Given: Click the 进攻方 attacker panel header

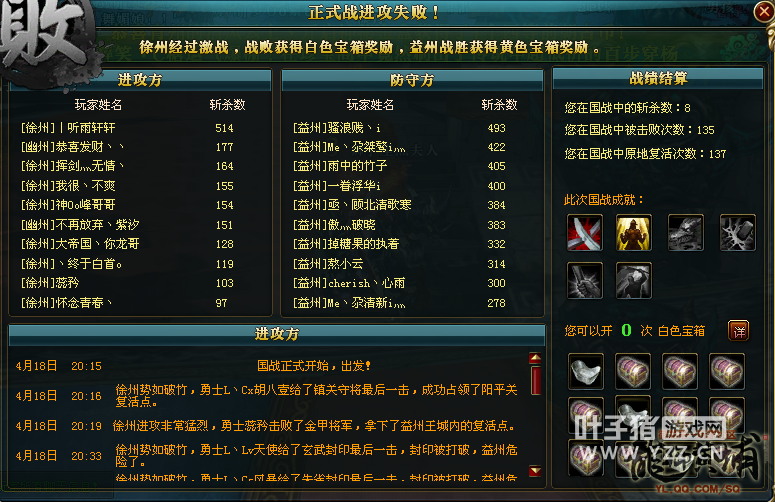Looking at the screenshot, I should coord(140,80).
